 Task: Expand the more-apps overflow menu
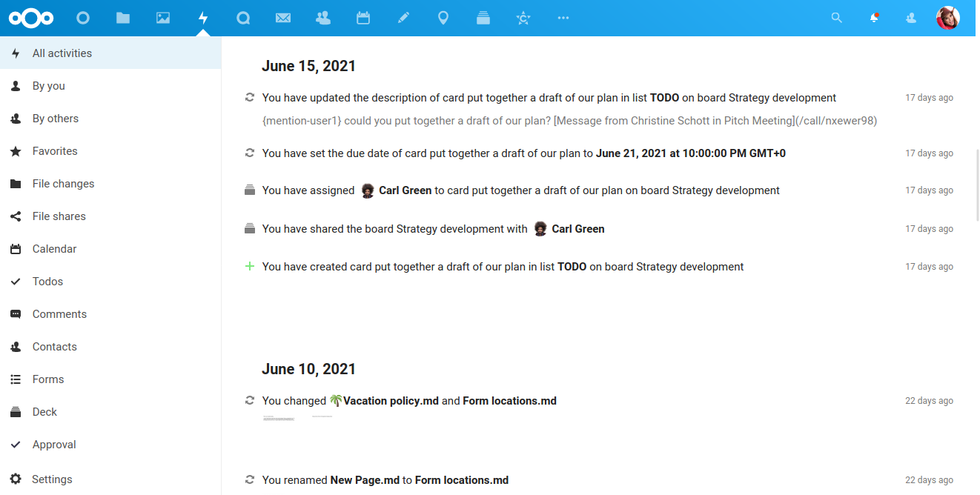click(x=563, y=17)
